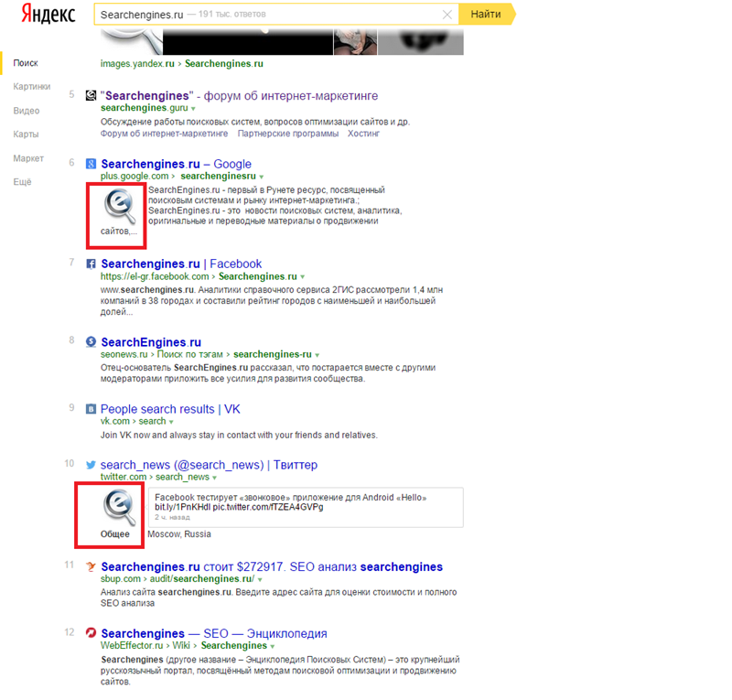Viewport: 732px width, 700px height.
Task: Click the Партнерские программы sitelink
Action: pos(288,134)
